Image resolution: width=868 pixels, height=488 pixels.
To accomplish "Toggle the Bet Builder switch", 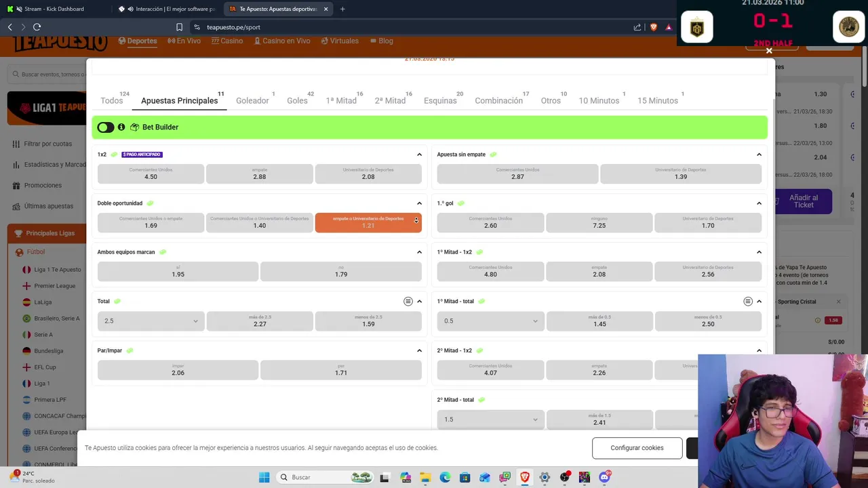I will click(105, 127).
